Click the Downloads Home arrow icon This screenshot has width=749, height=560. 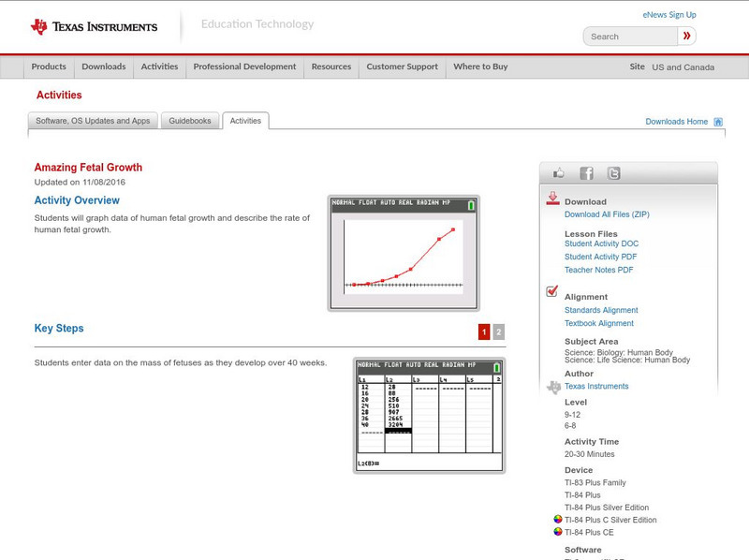tap(717, 122)
